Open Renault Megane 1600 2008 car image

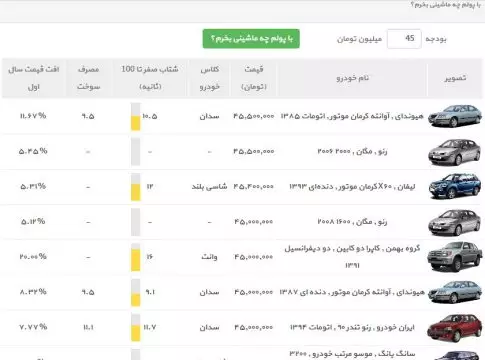[455, 222]
